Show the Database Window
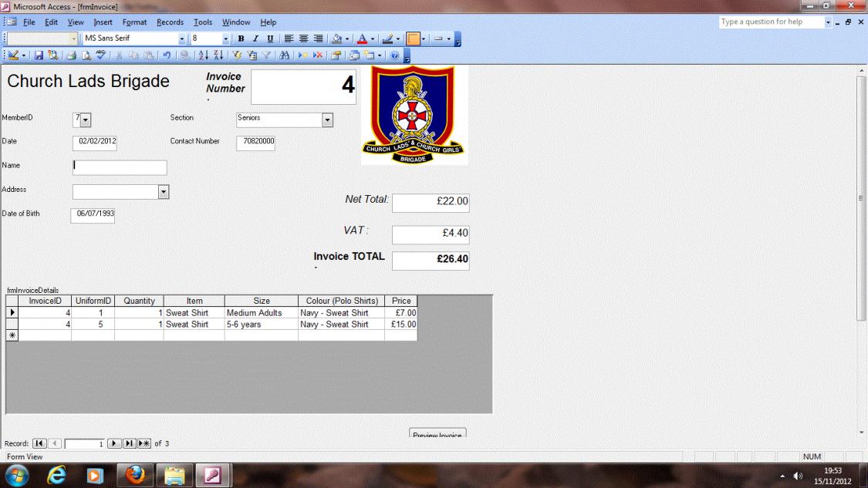This screenshot has height=488, width=868. pyautogui.click(x=354, y=56)
